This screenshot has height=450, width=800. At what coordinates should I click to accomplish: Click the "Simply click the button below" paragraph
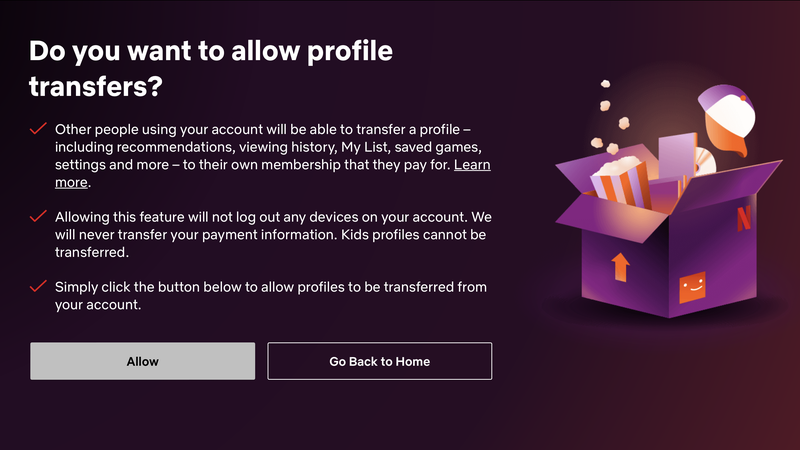click(x=271, y=295)
